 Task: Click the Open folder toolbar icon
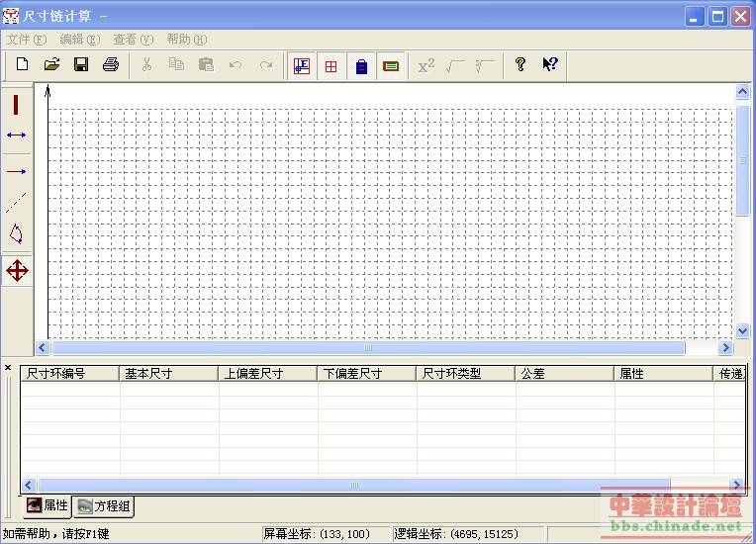[51, 65]
